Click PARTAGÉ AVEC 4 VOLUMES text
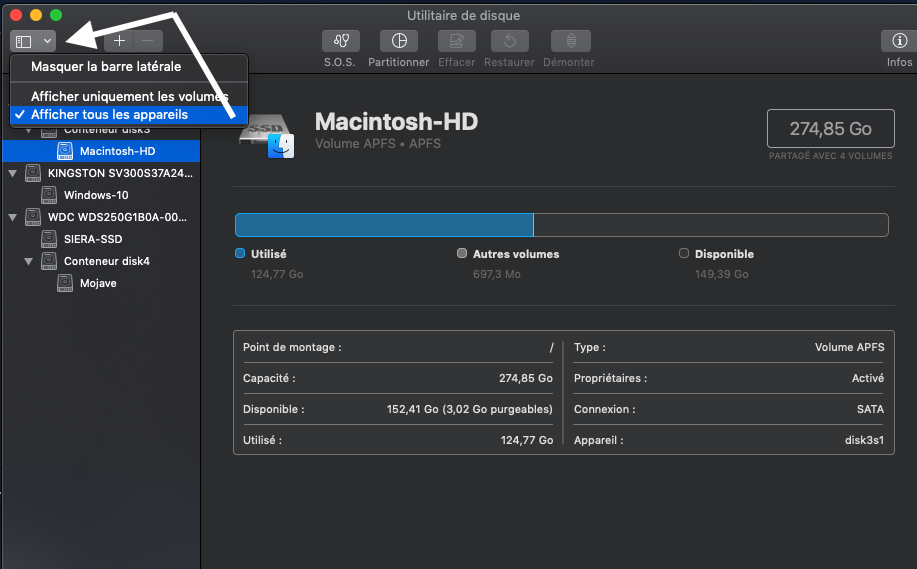The width and height of the screenshot is (917, 569). click(830, 156)
